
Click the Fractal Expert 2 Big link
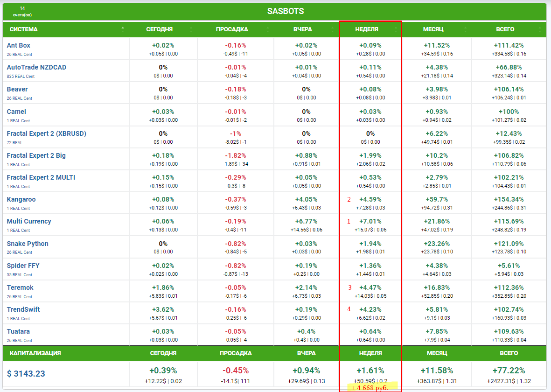click(36, 155)
